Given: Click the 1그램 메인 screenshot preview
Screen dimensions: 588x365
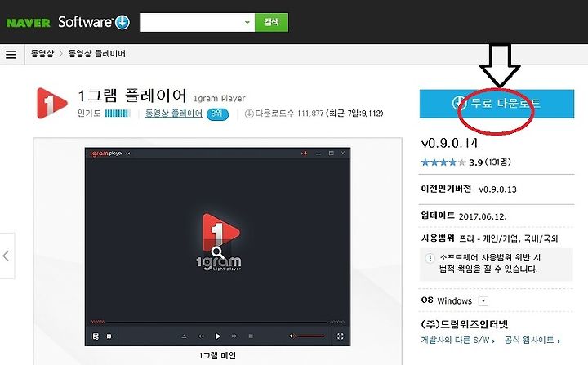Looking at the screenshot, I should pos(217,247).
